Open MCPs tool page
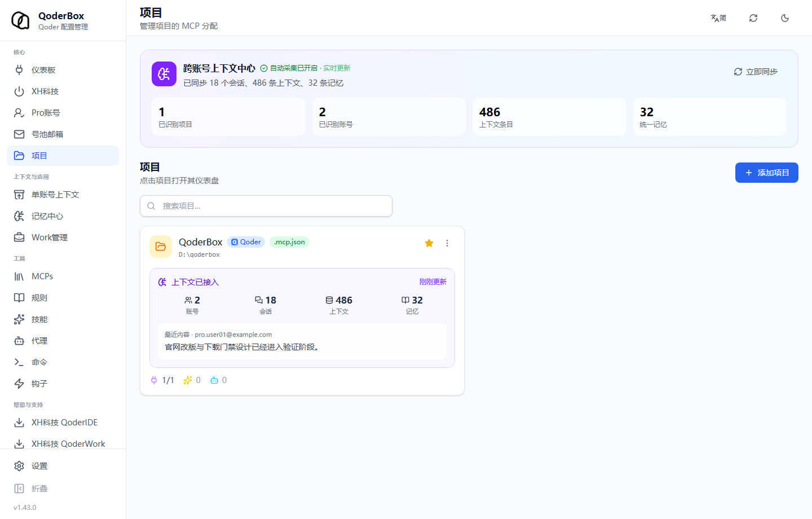This screenshot has width=812, height=519. (63, 276)
